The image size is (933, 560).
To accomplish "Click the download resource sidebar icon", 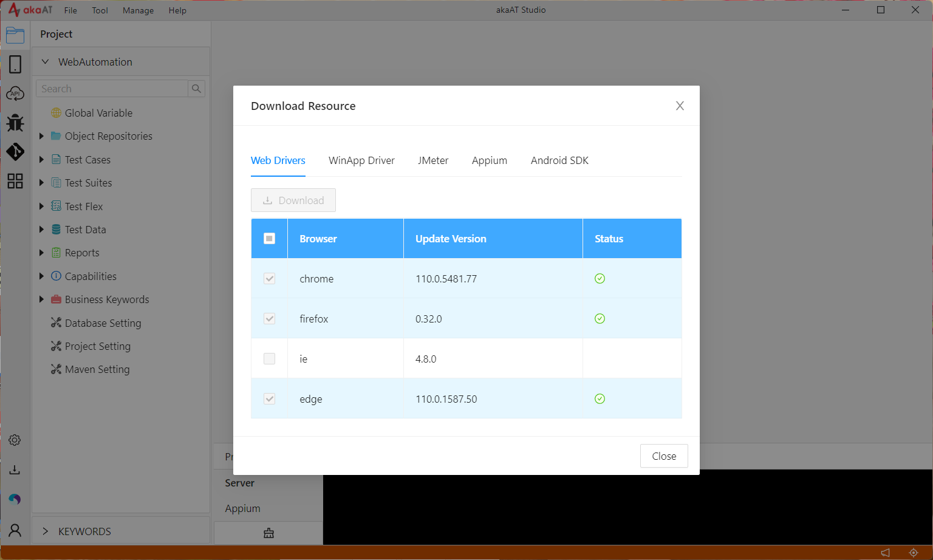I will click(15, 470).
